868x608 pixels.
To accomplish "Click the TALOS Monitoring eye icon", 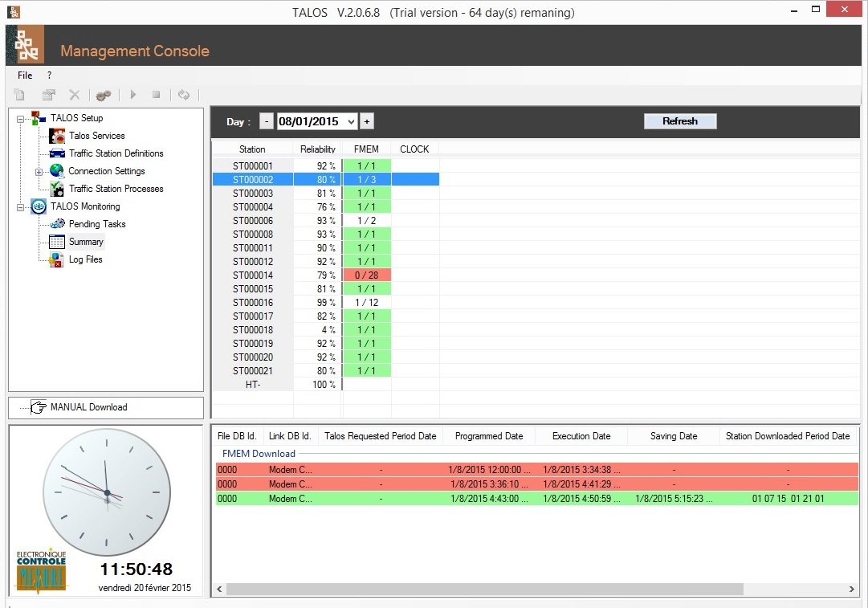I will tap(39, 206).
